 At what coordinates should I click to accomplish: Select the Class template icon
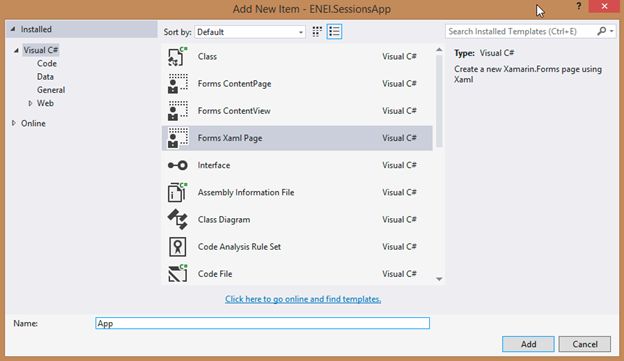point(177,57)
